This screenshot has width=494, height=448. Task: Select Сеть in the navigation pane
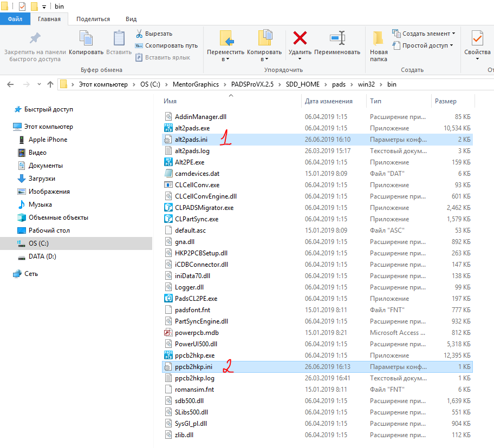31,274
